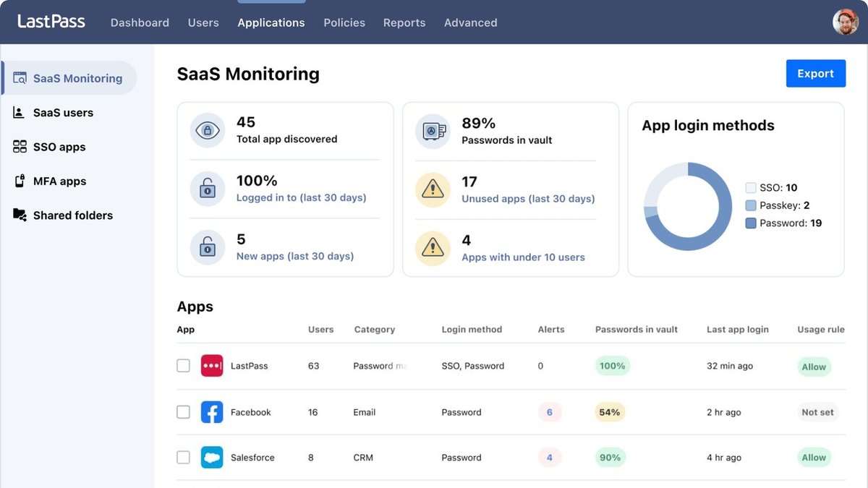The image size is (868, 488).
Task: Go to the Policies tab
Action: pyautogui.click(x=344, y=22)
